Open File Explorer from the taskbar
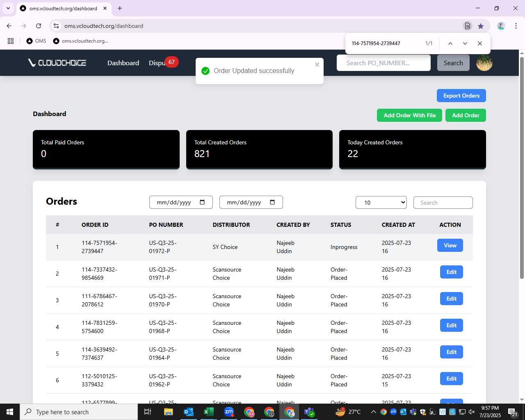525x420 pixels. click(169, 412)
